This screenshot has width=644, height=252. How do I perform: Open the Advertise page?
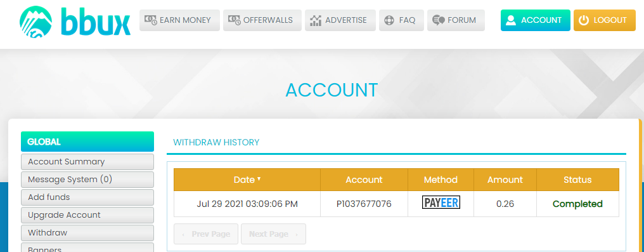point(340,20)
